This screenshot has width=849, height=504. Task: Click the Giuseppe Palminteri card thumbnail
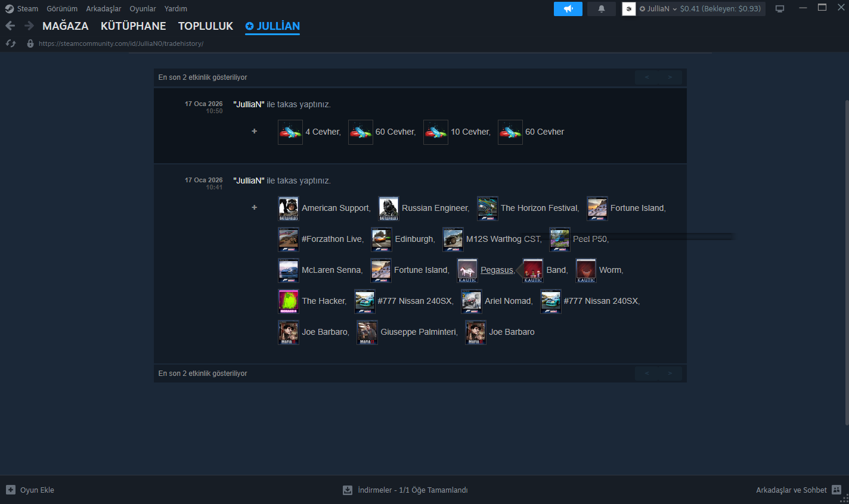[367, 332]
